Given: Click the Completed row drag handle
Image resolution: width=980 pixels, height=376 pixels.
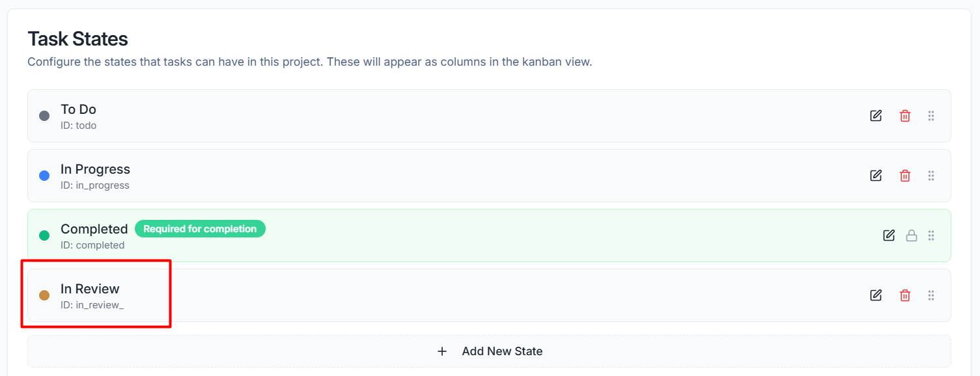Looking at the screenshot, I should 931,235.
